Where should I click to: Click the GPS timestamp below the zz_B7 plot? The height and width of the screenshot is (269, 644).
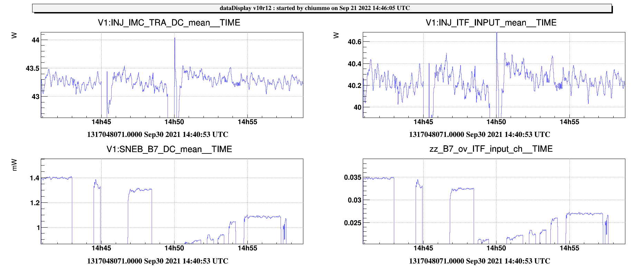coord(480,261)
